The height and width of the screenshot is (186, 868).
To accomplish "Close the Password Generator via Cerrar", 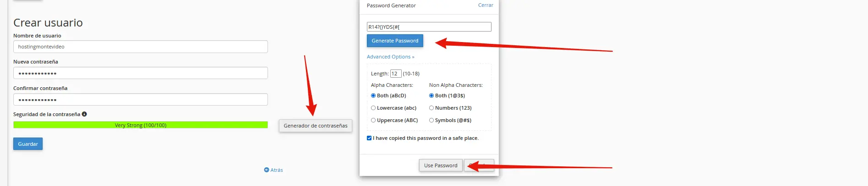I will pyautogui.click(x=486, y=5).
